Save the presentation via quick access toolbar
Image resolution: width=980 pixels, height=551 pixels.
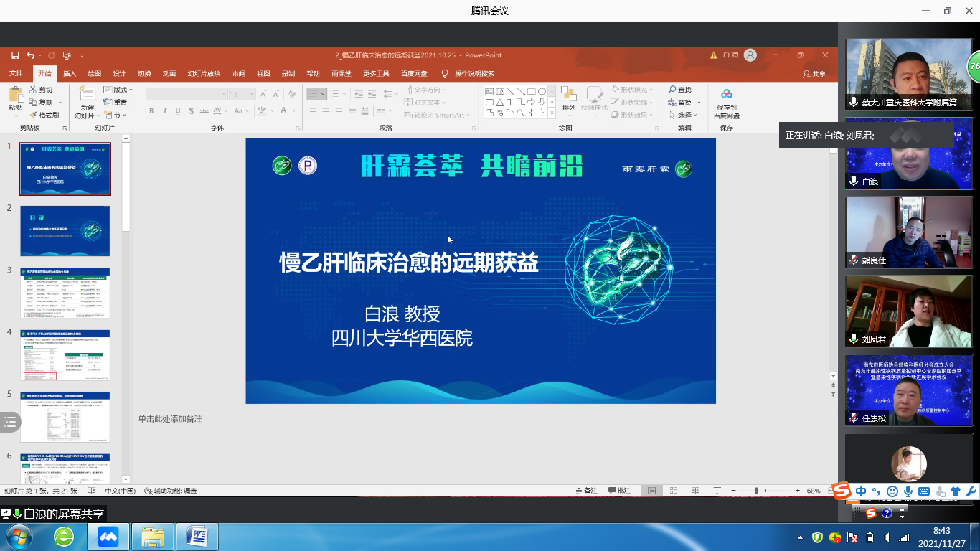click(15, 55)
